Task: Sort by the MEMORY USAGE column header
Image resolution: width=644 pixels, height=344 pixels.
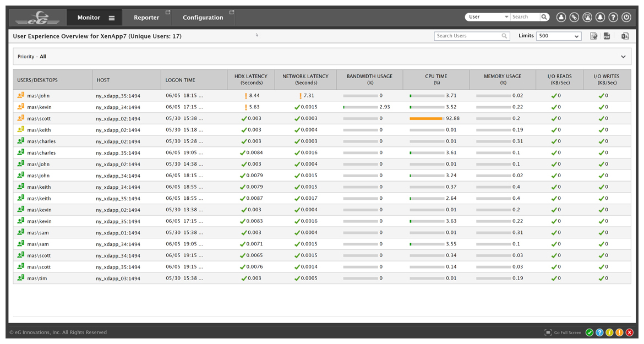Action: point(503,80)
